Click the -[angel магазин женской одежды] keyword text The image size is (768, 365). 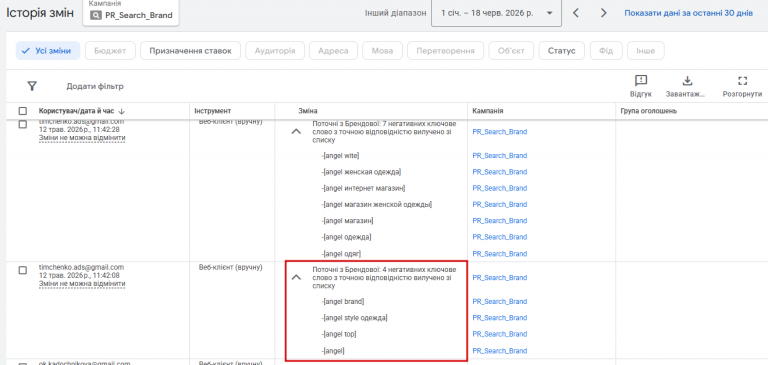click(377, 204)
